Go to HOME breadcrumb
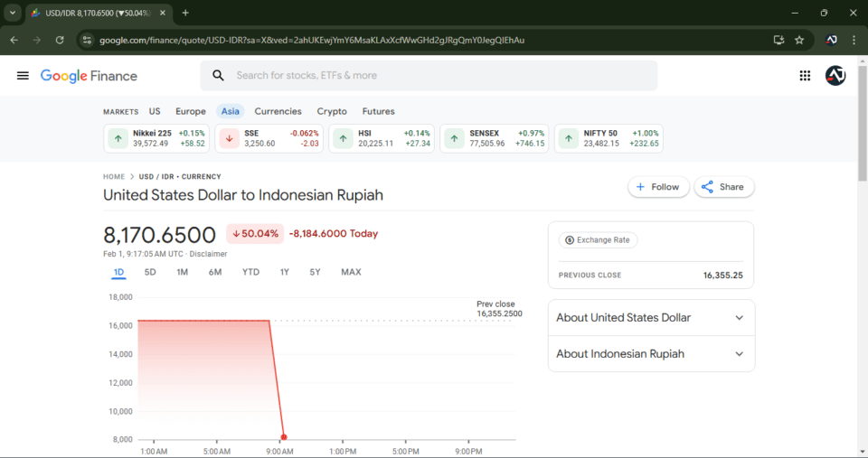This screenshot has width=868, height=458. click(114, 176)
